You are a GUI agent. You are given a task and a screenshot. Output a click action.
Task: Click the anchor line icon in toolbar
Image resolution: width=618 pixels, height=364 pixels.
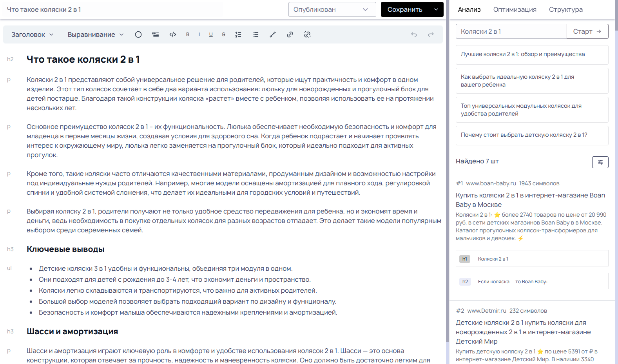click(x=273, y=34)
